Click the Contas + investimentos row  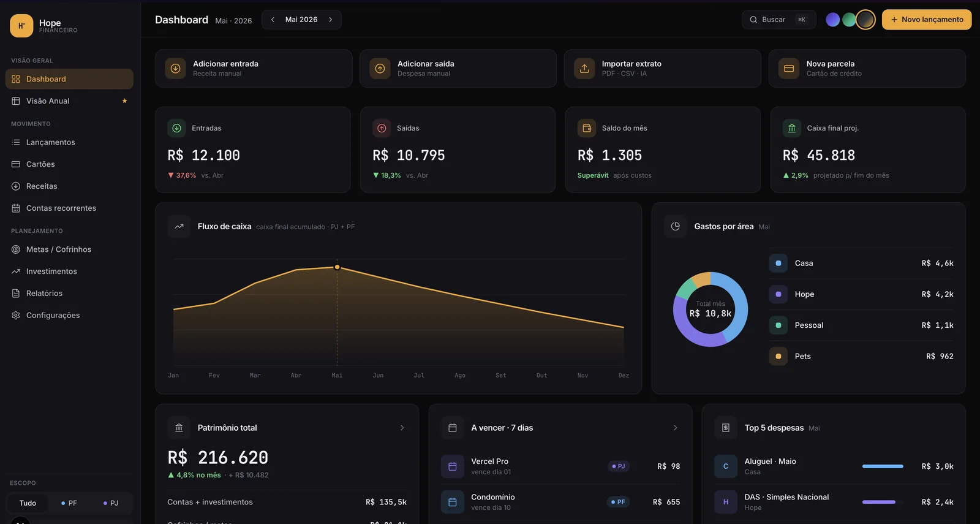[x=287, y=502]
